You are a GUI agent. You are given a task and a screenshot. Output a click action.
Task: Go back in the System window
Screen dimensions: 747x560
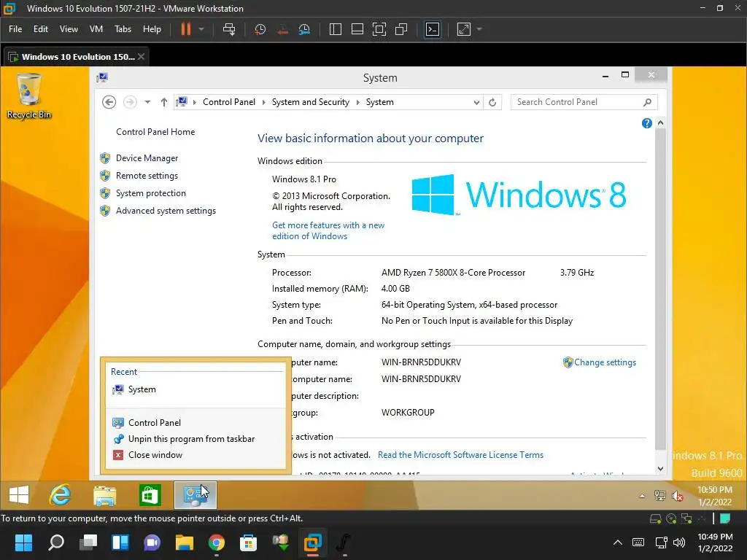pos(109,102)
